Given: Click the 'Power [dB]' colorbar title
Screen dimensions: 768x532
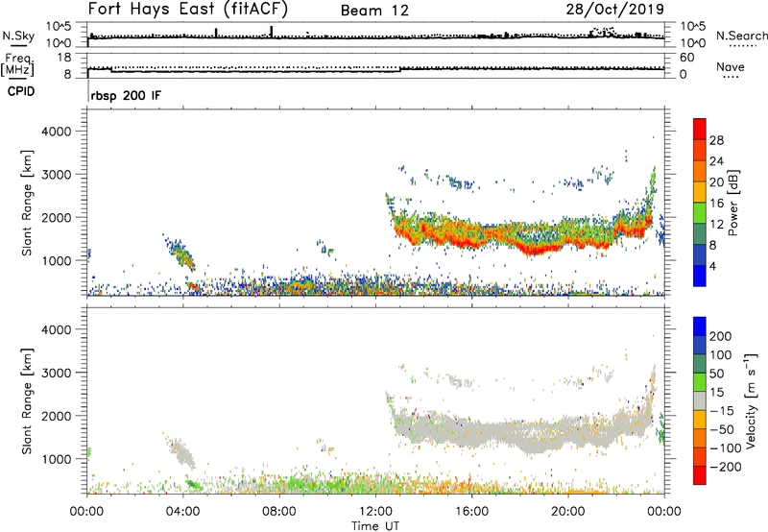Looking at the screenshot, I should pos(732,203).
